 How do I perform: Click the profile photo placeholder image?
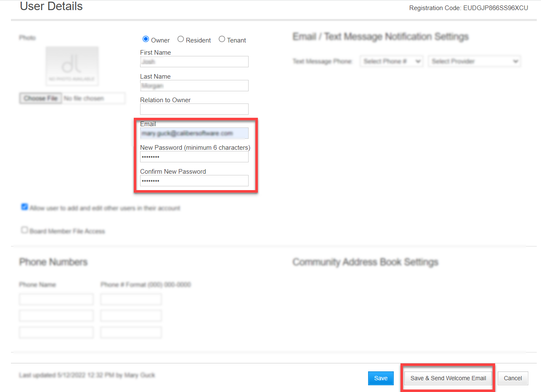tap(72, 66)
